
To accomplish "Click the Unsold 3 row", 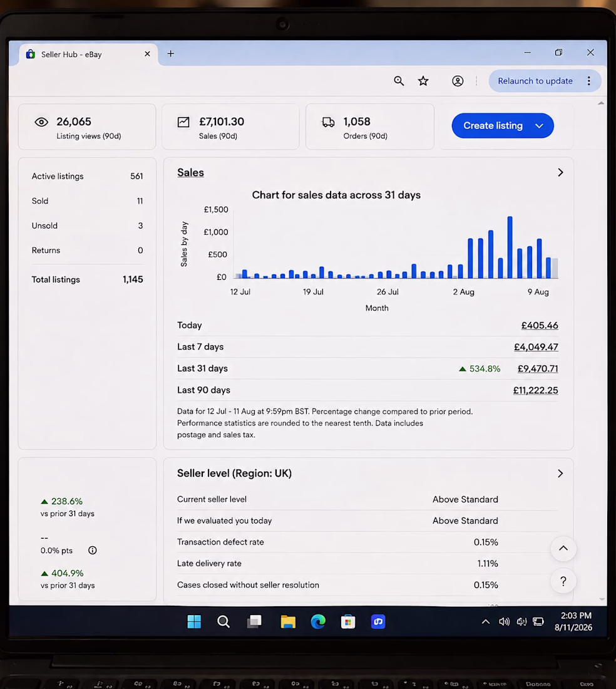I will click(x=87, y=225).
